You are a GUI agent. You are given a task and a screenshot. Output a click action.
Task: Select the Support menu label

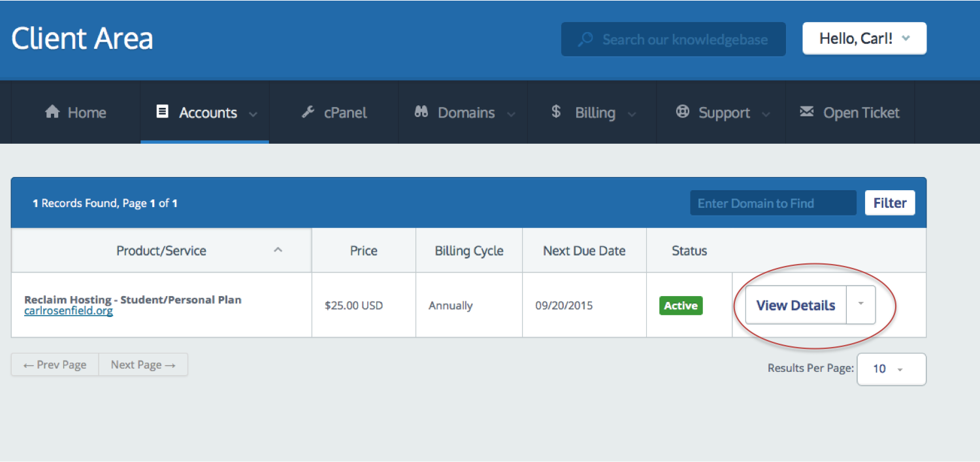[x=724, y=112]
